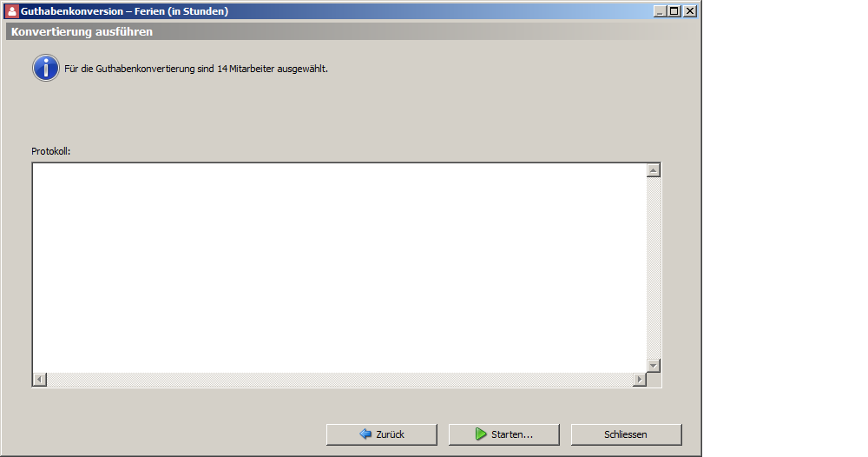Click the protocol scroll down arrow
This screenshot has height=457, width=868.
pyautogui.click(x=654, y=366)
